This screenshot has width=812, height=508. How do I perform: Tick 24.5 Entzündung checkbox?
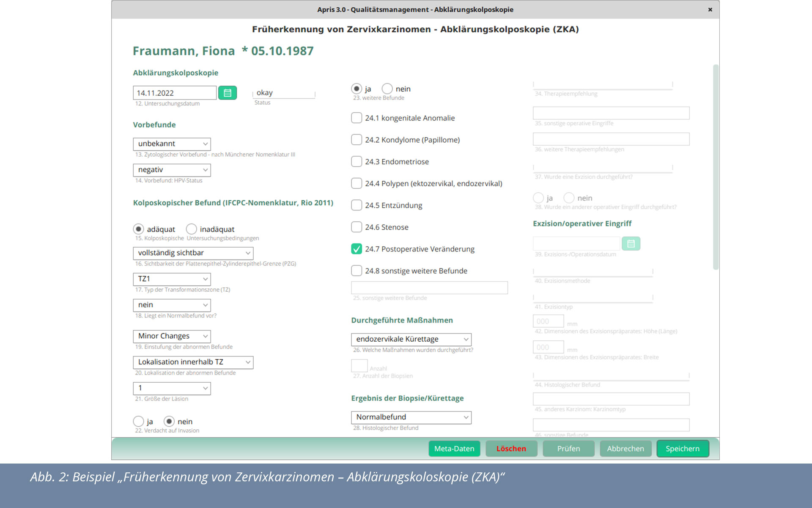[x=357, y=205]
